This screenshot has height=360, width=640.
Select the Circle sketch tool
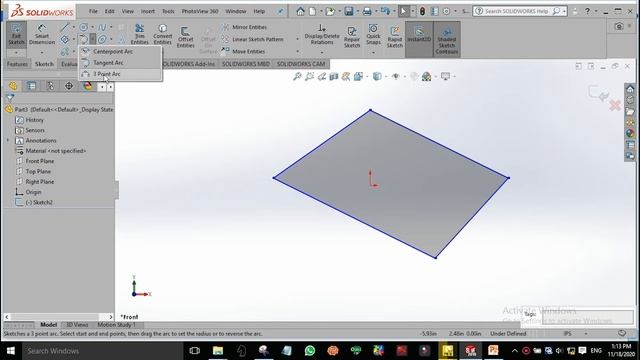tap(83, 27)
